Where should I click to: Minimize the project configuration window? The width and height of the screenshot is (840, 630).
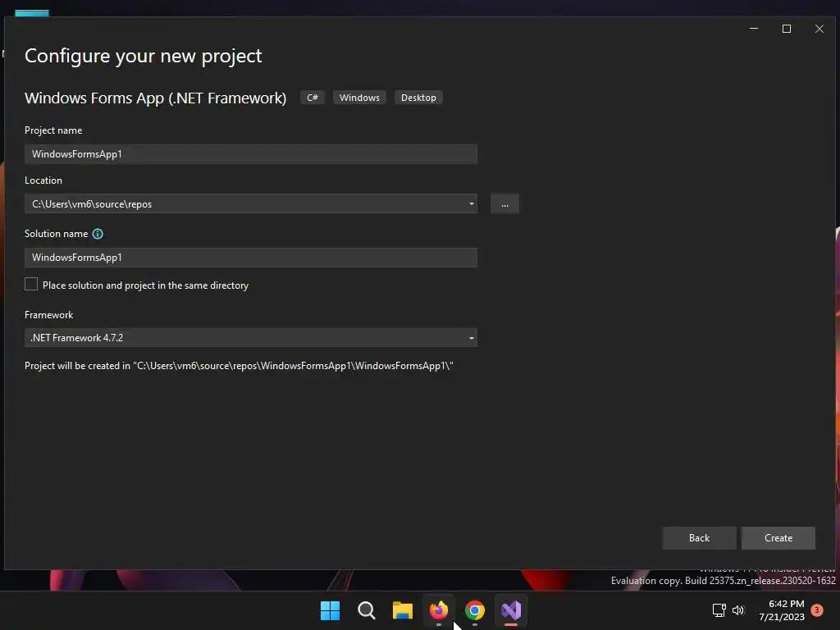coord(754,29)
